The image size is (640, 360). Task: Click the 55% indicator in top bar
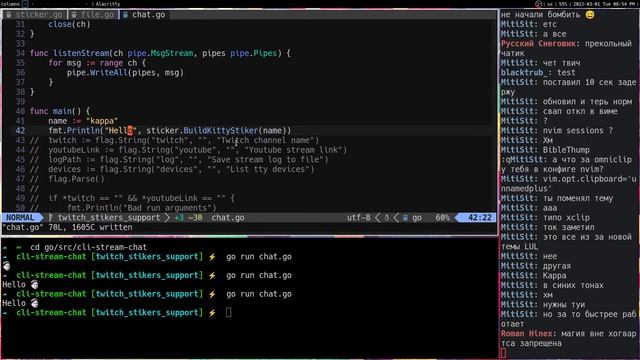(562, 4)
